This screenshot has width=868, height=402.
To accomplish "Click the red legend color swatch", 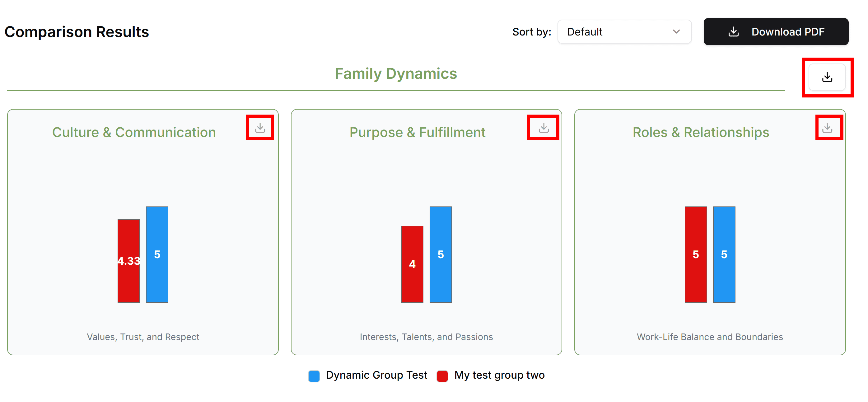I will coord(442,376).
